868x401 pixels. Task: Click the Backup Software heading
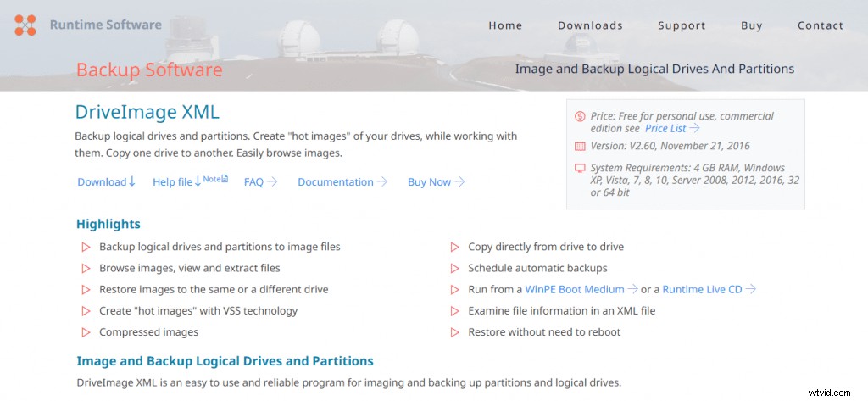pyautogui.click(x=149, y=70)
